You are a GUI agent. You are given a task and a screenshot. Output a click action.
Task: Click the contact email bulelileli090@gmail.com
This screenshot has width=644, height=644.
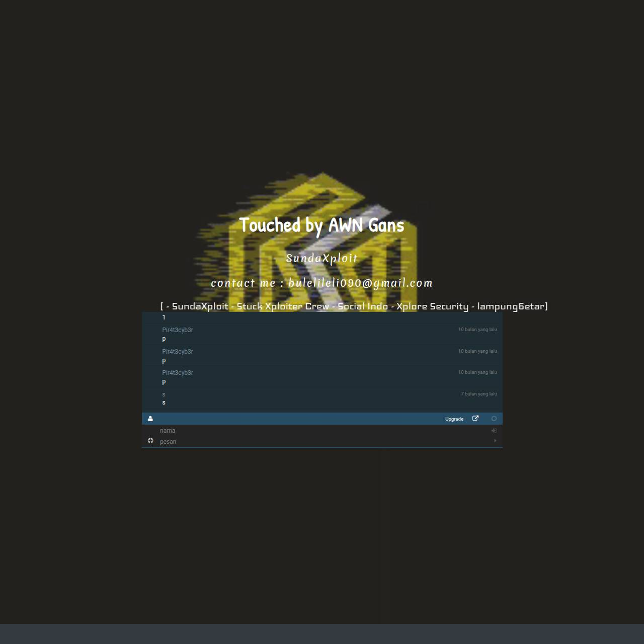[360, 283]
